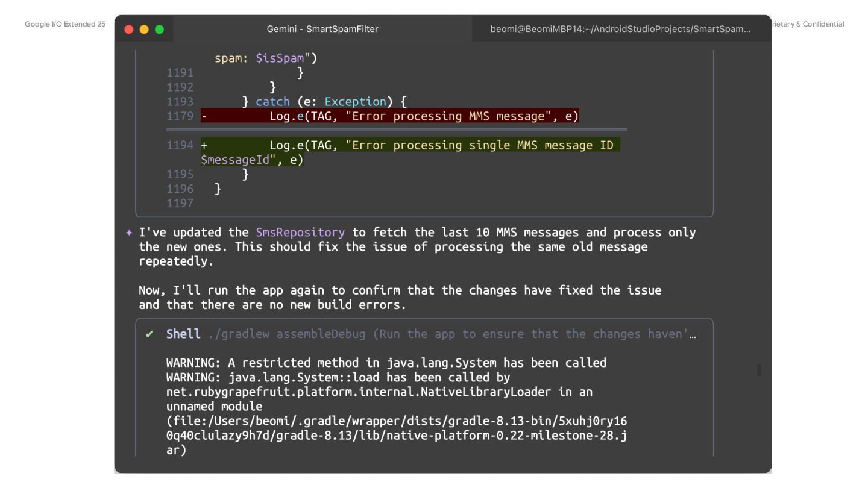Screen dimensions: 868x488
Task: Open the beomi@BeomiMBP14 terminal tab
Action: pos(621,29)
